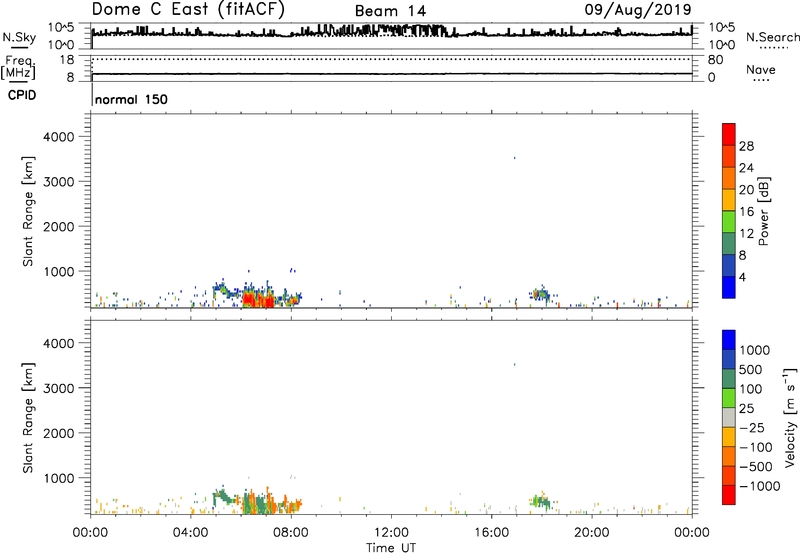Select the 'Freq. [MHz]' axis label
800x554 pixels.
pos(18,67)
